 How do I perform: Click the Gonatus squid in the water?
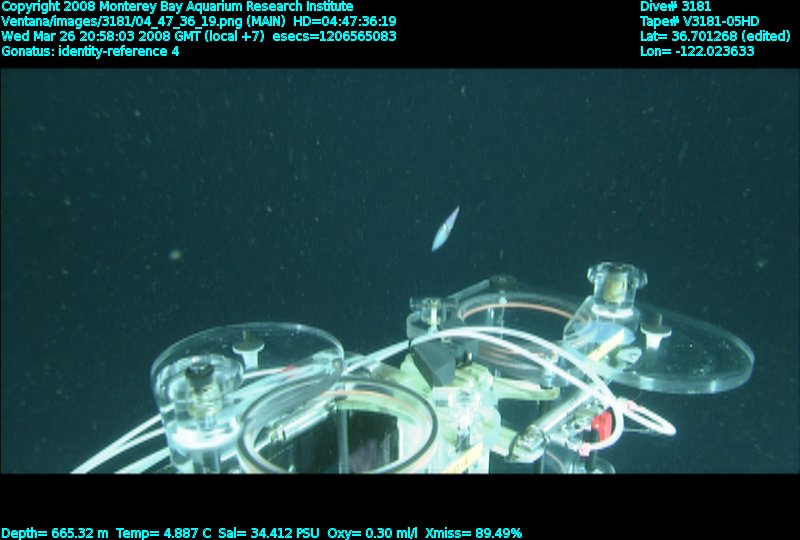point(445,228)
